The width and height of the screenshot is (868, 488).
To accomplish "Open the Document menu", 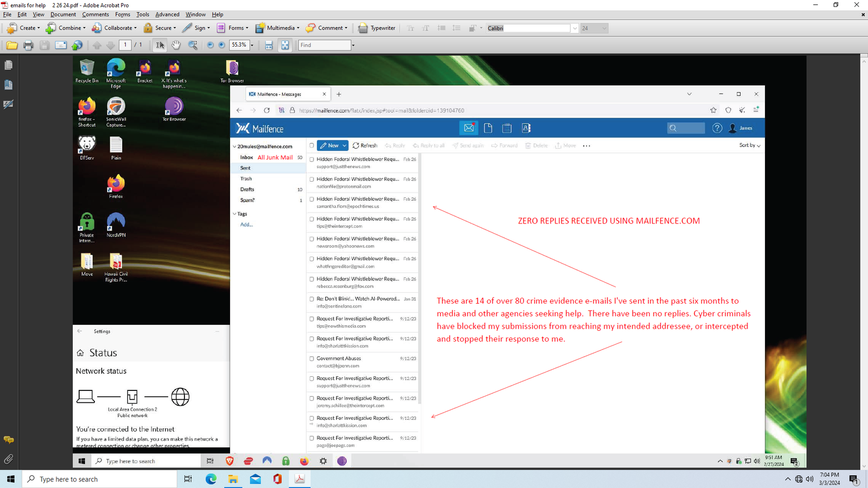I will pos(63,15).
